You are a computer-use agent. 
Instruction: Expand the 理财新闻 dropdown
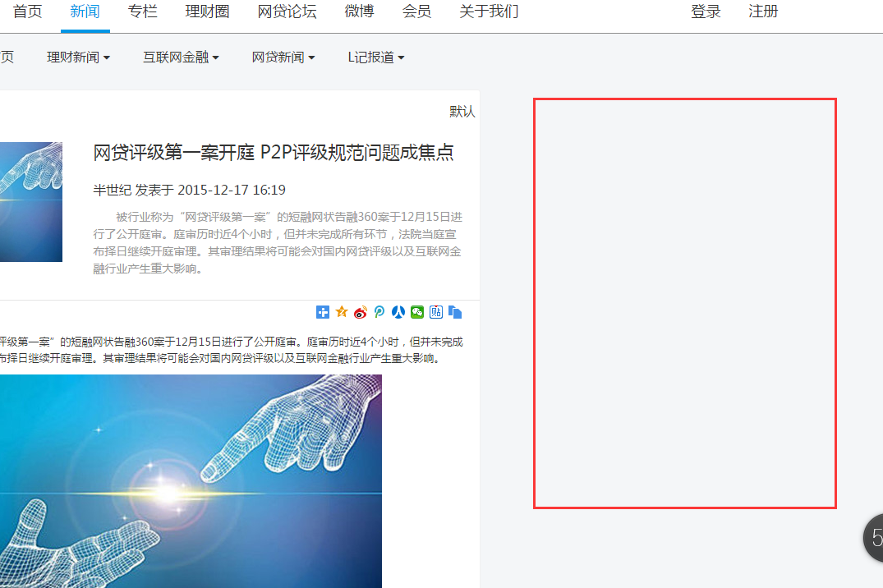(x=78, y=57)
